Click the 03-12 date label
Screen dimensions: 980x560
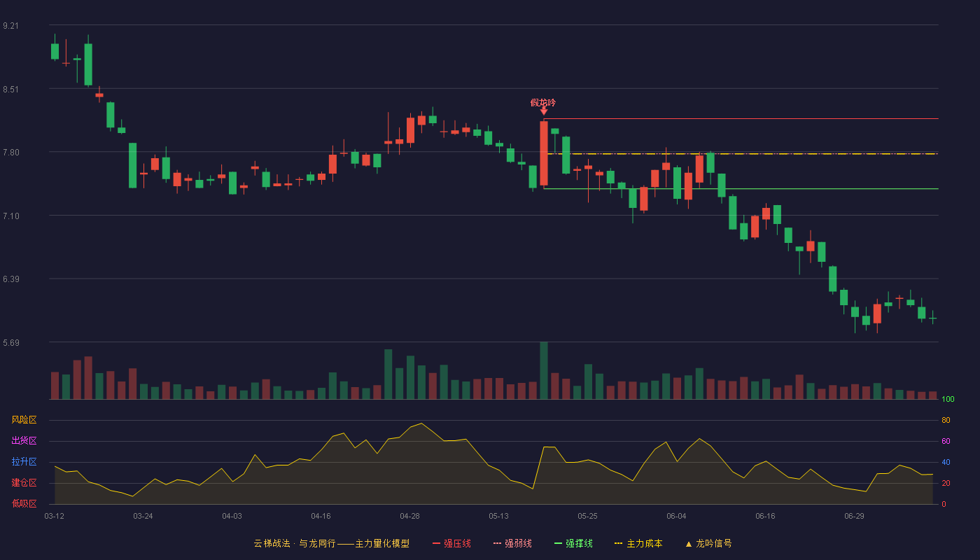tap(54, 516)
